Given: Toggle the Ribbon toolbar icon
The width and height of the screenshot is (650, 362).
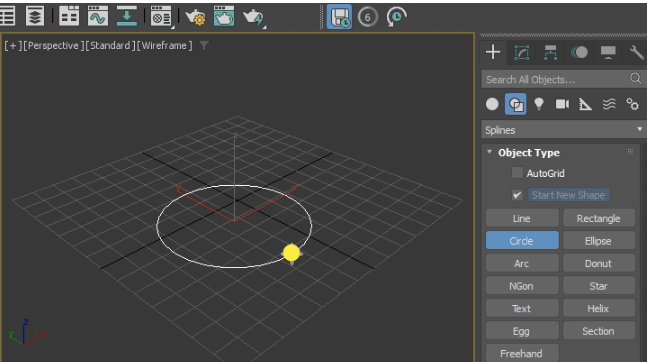Looking at the screenshot, I should coord(69,17).
